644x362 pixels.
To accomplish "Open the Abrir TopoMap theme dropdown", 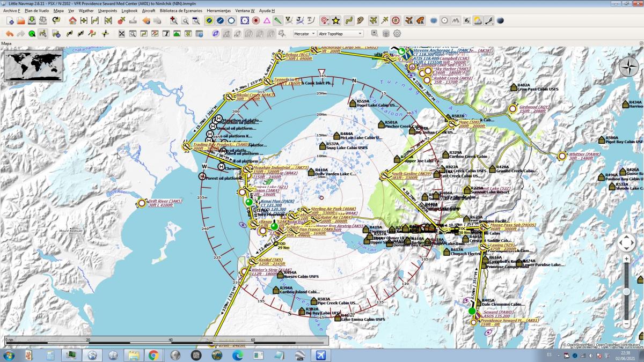I will point(341,33).
